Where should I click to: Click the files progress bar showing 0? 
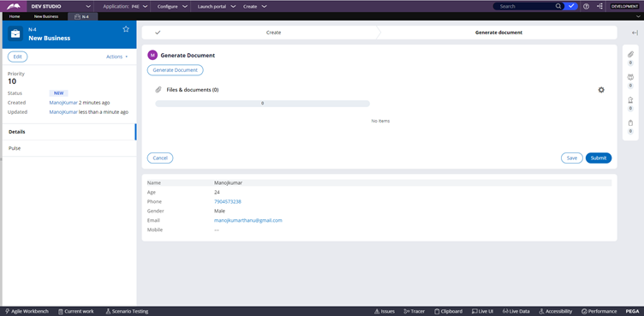(x=262, y=104)
